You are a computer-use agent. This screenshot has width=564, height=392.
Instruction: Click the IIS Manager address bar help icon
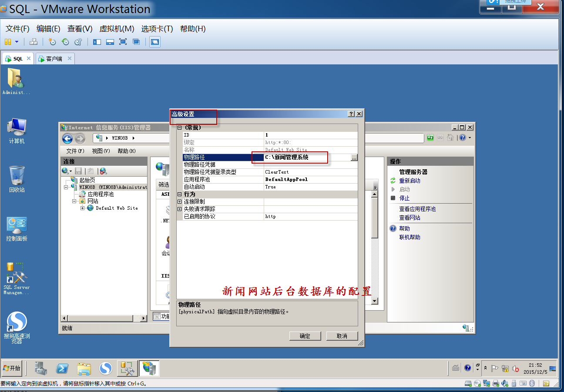tap(463, 137)
